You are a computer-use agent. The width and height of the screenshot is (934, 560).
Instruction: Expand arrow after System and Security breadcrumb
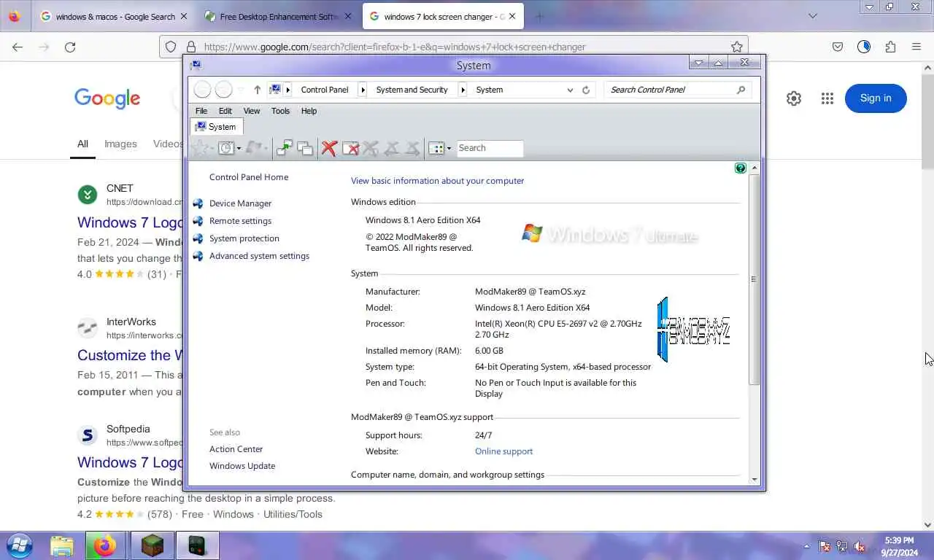(x=463, y=90)
